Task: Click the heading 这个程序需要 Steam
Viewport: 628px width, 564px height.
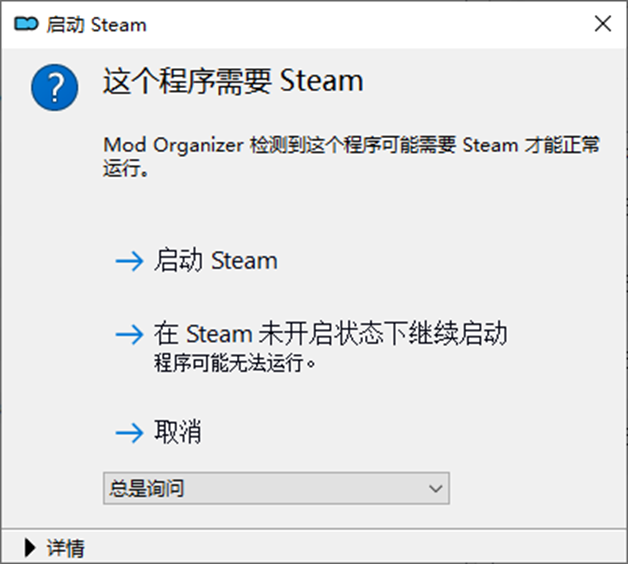Action: [233, 81]
